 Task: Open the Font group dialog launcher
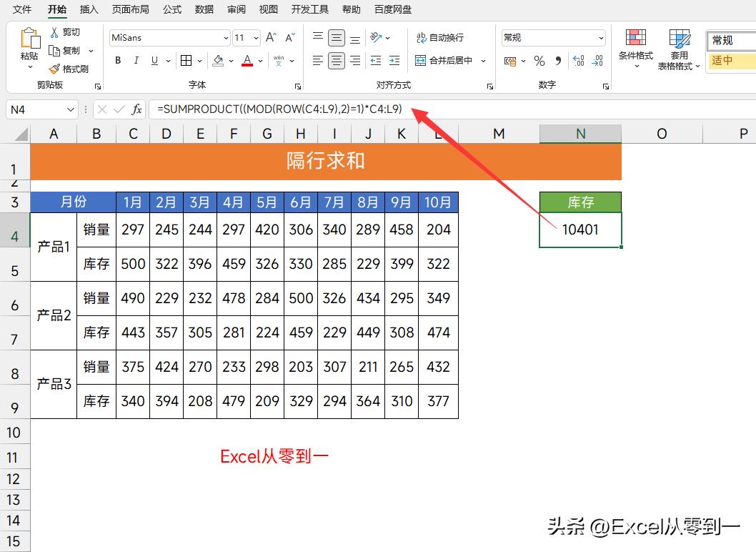[297, 85]
